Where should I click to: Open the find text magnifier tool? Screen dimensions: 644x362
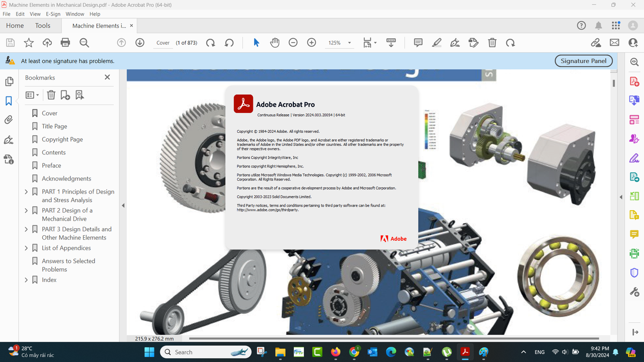tap(84, 43)
